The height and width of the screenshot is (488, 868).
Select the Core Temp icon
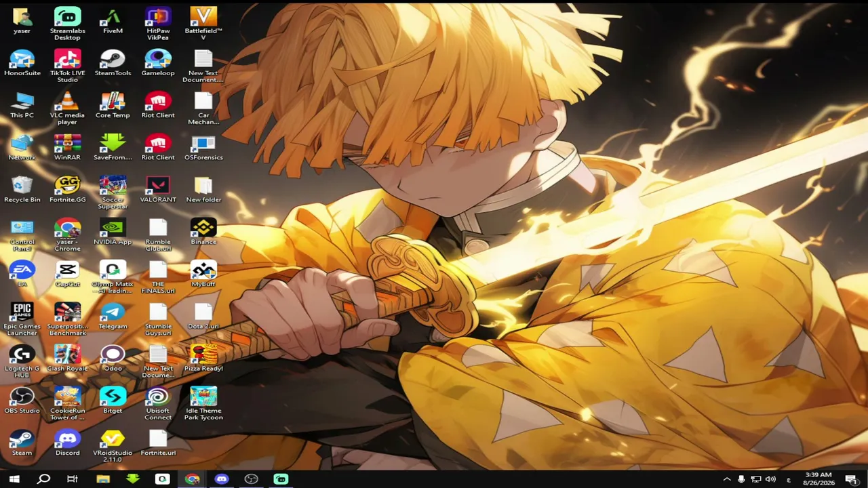point(113,105)
